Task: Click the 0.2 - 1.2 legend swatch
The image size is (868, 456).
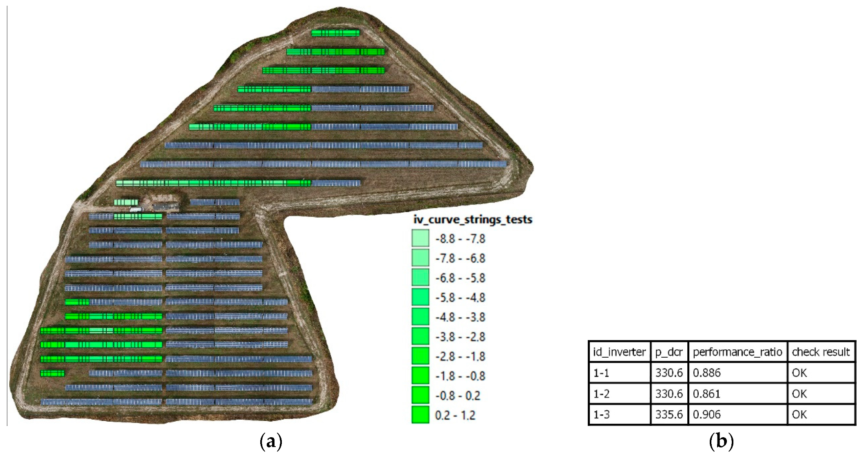Action: [x=420, y=414]
